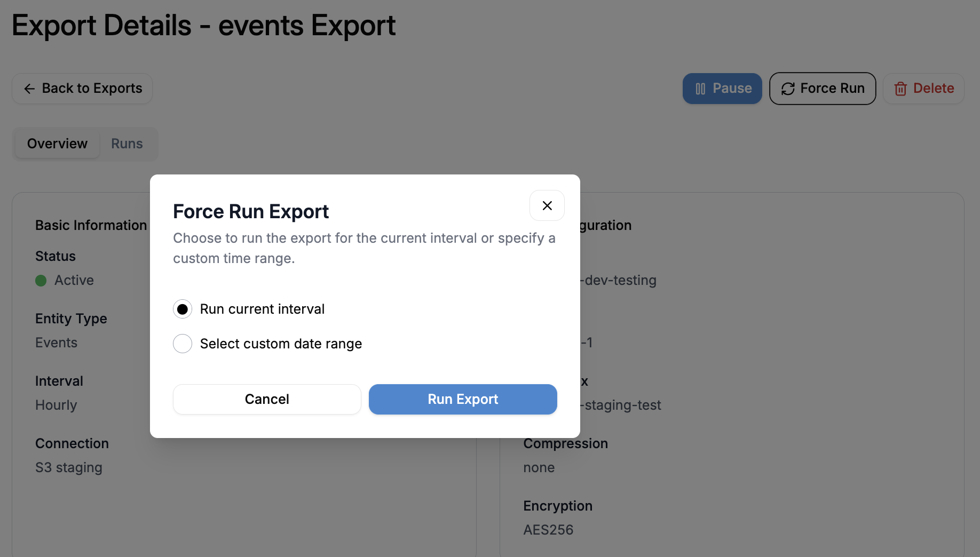Switch to the Overview tab

(x=57, y=144)
